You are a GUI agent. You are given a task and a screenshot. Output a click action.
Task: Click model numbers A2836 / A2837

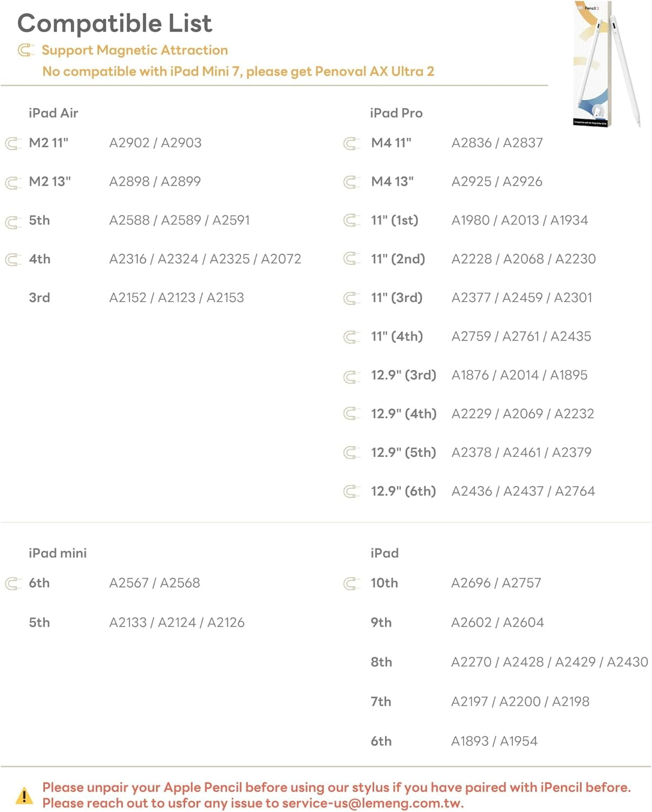(497, 143)
